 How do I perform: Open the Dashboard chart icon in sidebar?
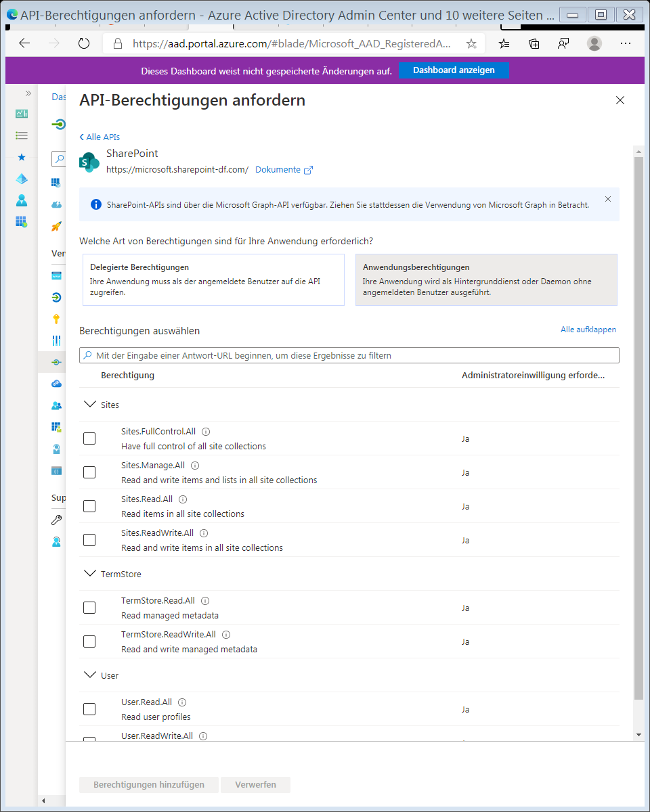click(22, 114)
